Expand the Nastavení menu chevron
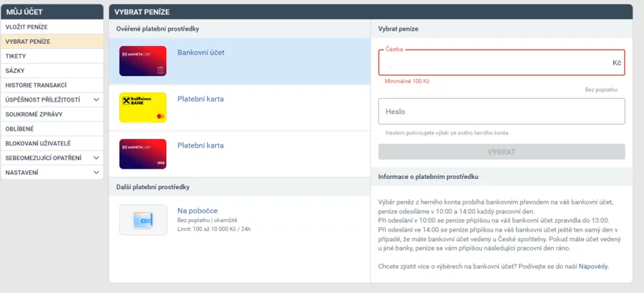The height and width of the screenshot is (293, 644). [96, 172]
